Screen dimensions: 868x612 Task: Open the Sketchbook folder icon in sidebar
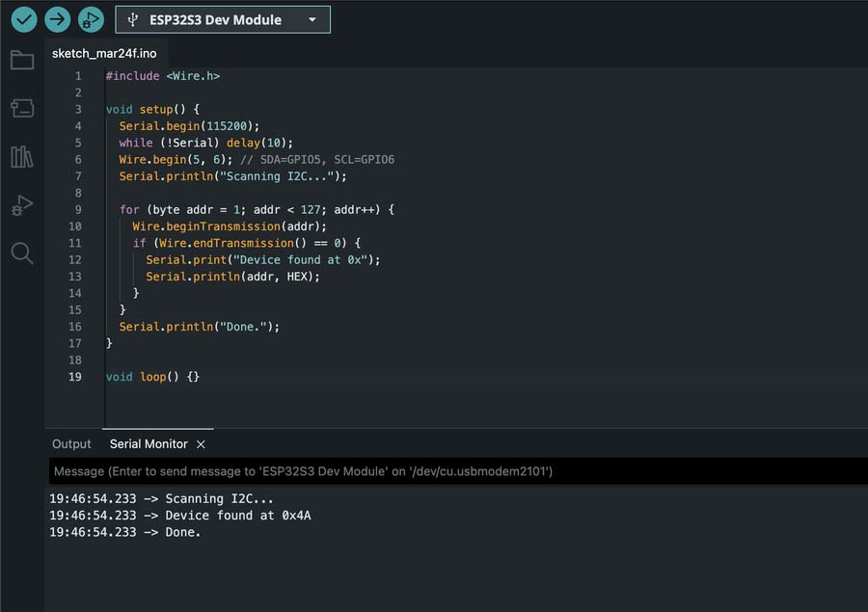pyautogui.click(x=22, y=61)
